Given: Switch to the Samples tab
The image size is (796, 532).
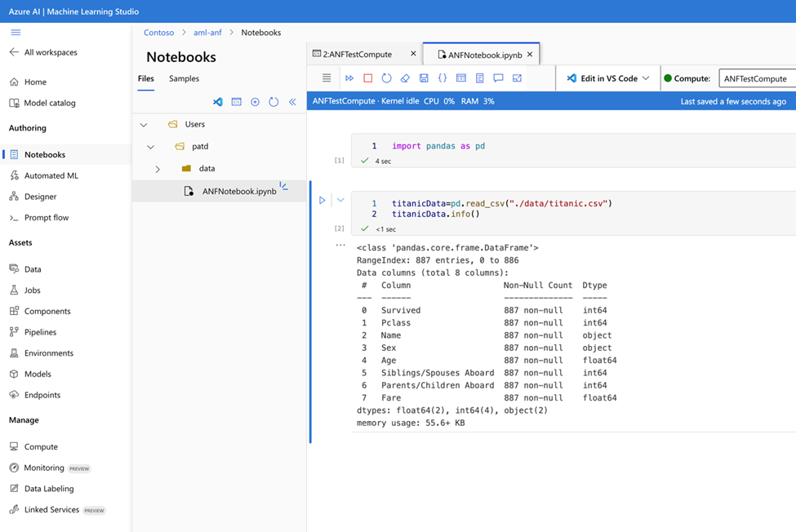Looking at the screenshot, I should [185, 78].
